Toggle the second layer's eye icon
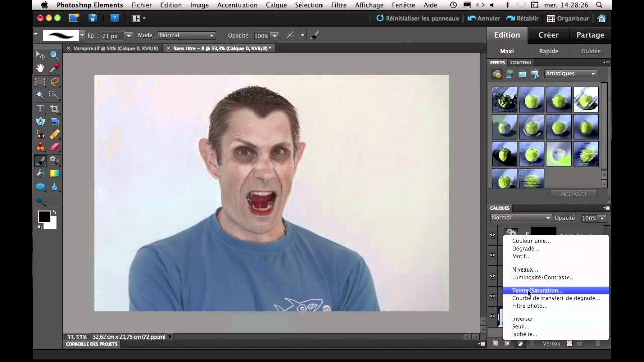Image resolution: width=644 pixels, height=362 pixels. [x=493, y=255]
